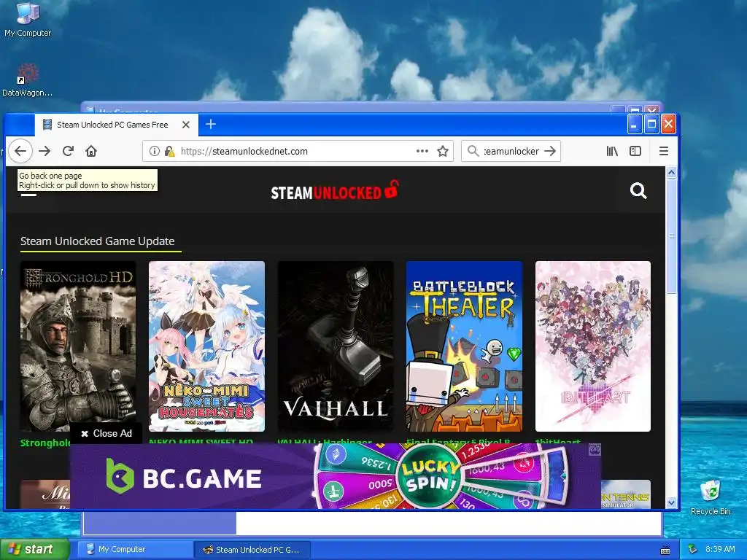
Task: Open BattleBlock Theater game cover
Action: (x=464, y=346)
